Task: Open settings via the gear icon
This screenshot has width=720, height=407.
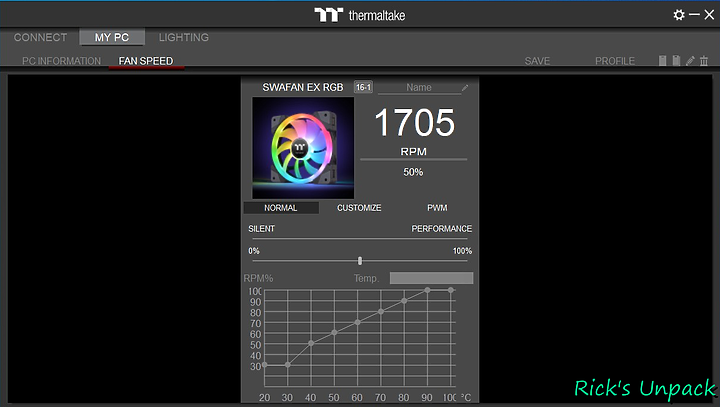Action: pos(679,15)
